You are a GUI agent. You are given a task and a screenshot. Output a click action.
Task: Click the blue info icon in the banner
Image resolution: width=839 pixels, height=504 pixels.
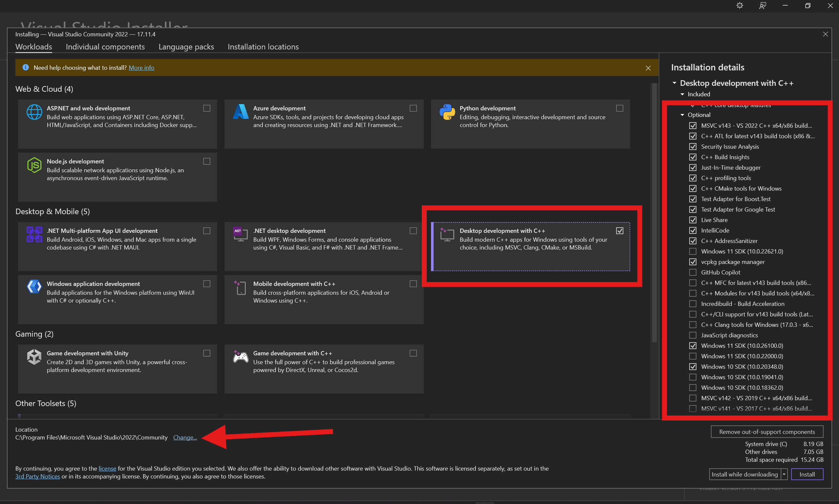click(x=26, y=67)
